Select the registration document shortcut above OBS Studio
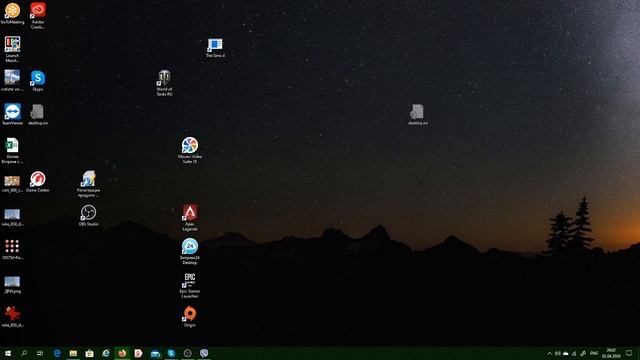This screenshot has width=640, height=360. 88,184
